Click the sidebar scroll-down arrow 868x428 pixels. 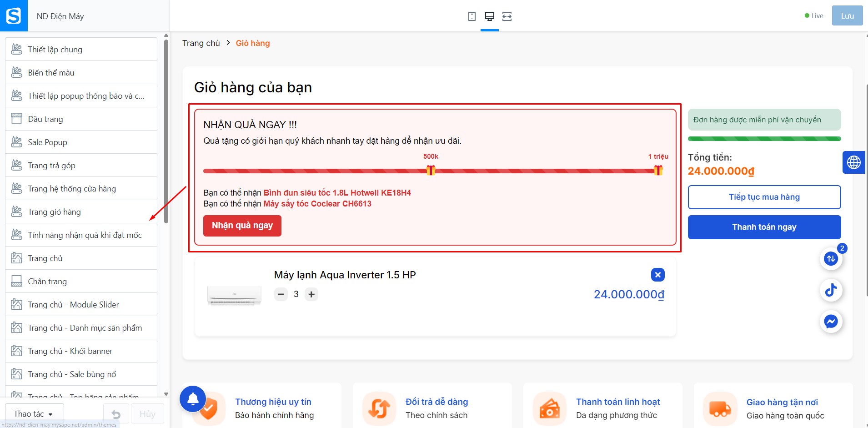point(166,394)
